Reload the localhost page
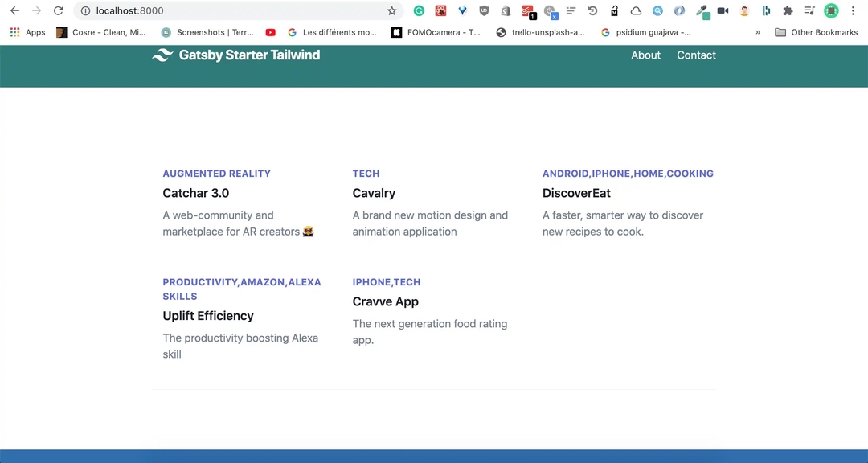 point(58,10)
